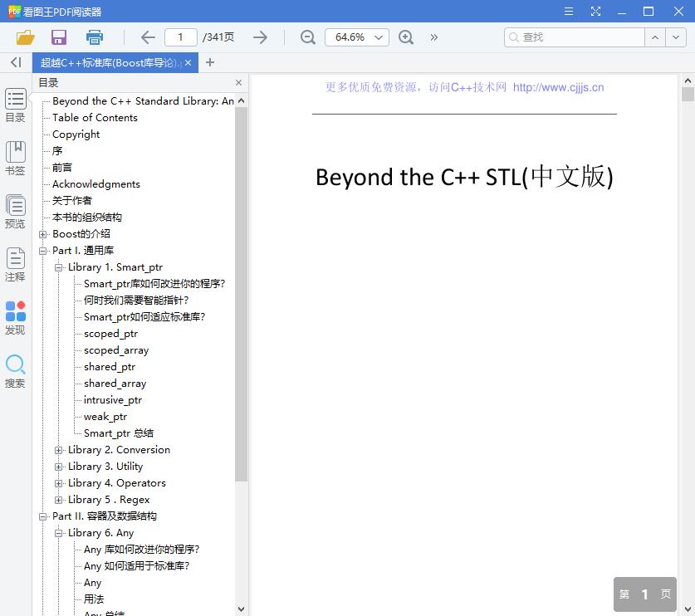
Task: Zoom out with the minus magnifier
Action: (x=307, y=37)
